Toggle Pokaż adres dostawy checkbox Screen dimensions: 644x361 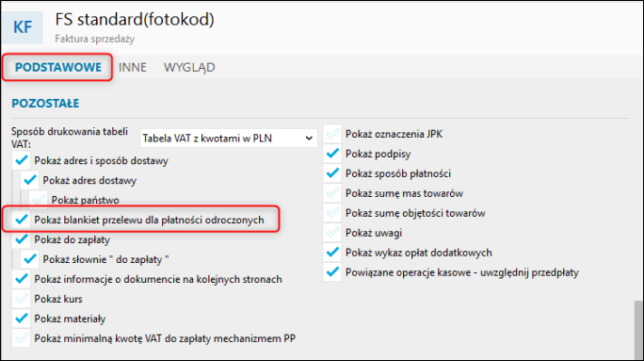click(x=30, y=180)
